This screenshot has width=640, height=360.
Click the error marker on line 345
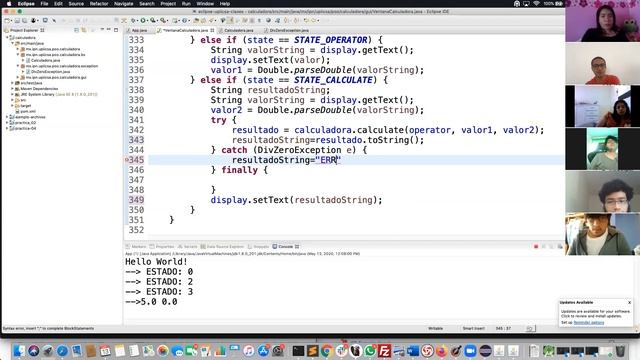[127, 160]
